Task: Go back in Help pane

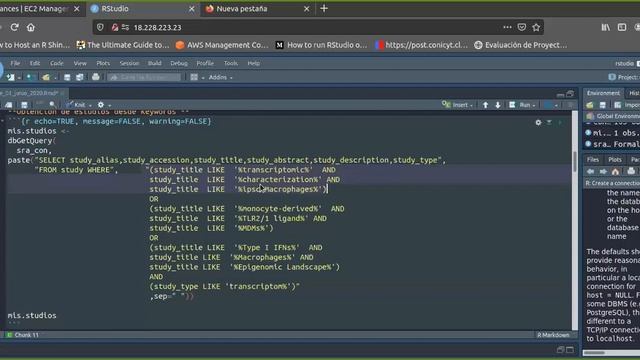Action: pyautogui.click(x=591, y=171)
